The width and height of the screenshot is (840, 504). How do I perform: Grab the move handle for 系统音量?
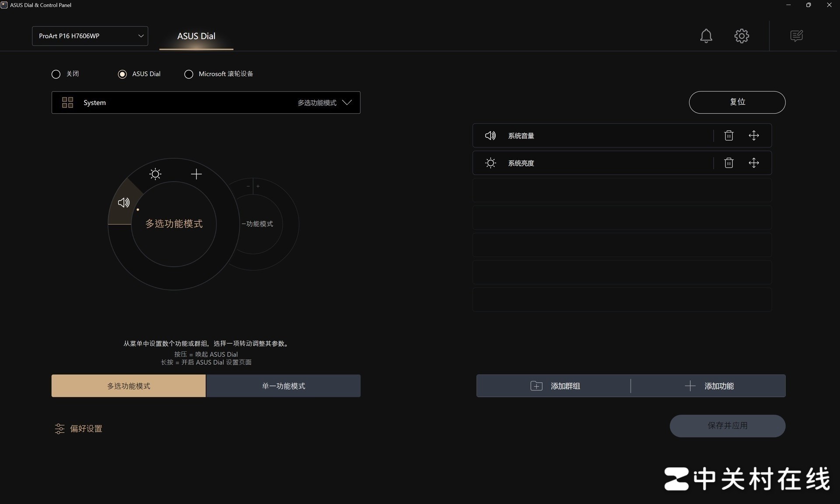coord(753,136)
